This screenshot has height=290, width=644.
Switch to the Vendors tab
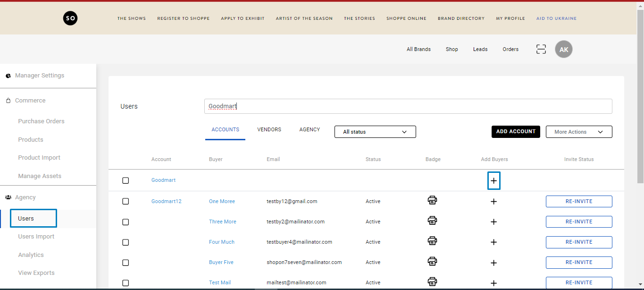tap(269, 129)
